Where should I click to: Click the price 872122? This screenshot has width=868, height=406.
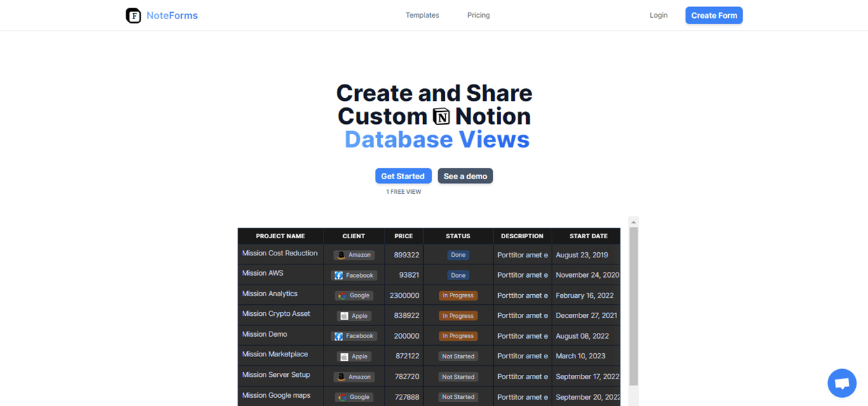(407, 356)
